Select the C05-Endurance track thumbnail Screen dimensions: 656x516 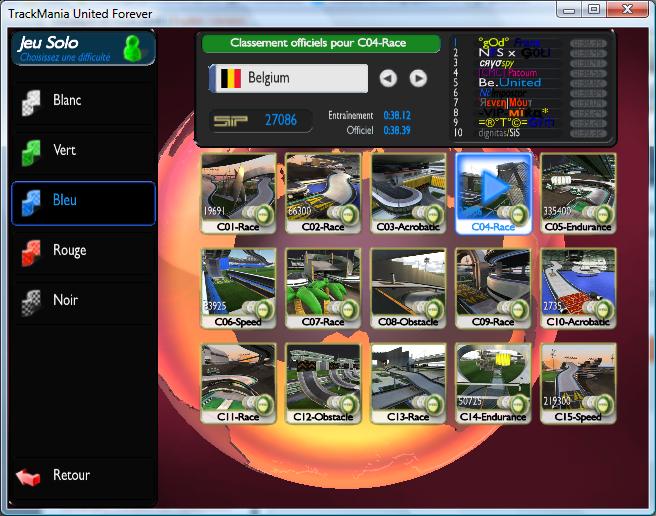[578, 192]
